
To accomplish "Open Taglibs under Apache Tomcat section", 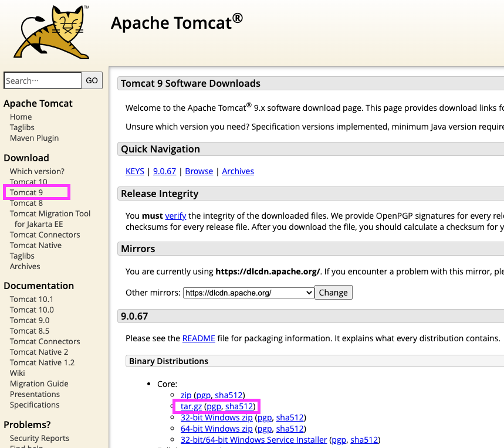I will click(22, 127).
